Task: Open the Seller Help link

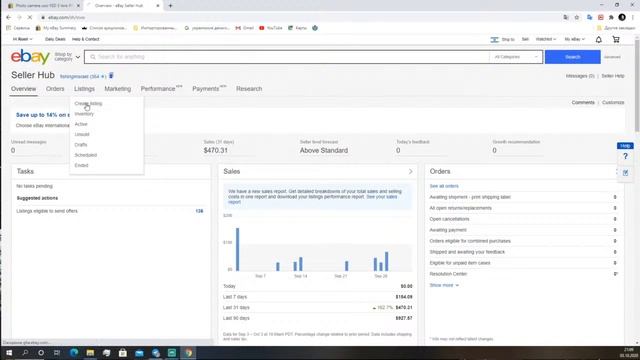Action: click(613, 76)
